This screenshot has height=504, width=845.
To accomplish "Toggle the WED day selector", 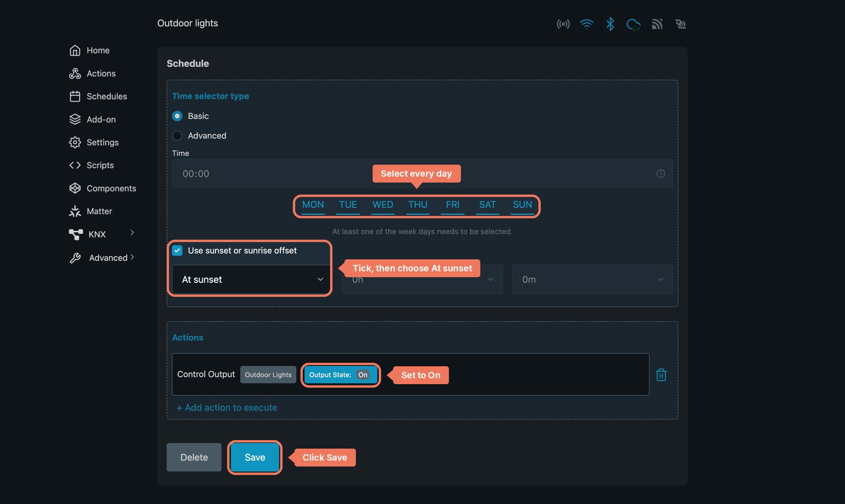I will click(383, 205).
